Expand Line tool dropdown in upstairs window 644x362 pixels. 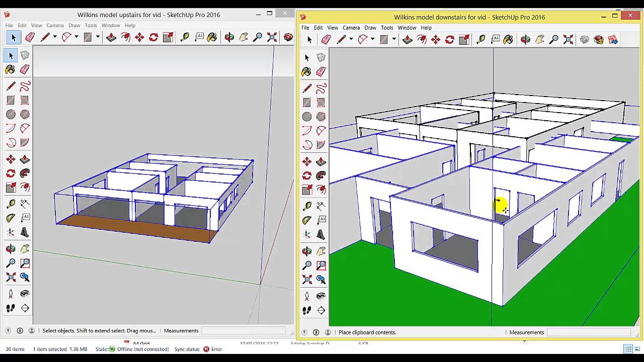(55, 37)
